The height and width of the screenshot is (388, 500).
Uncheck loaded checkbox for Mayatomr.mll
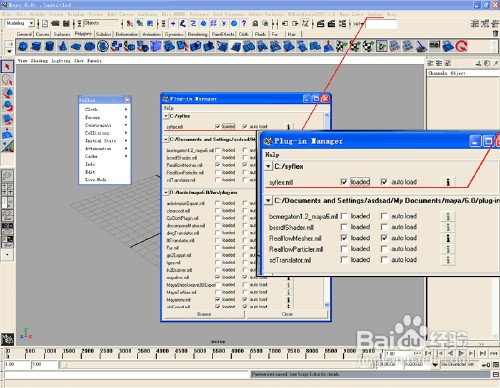click(218, 299)
